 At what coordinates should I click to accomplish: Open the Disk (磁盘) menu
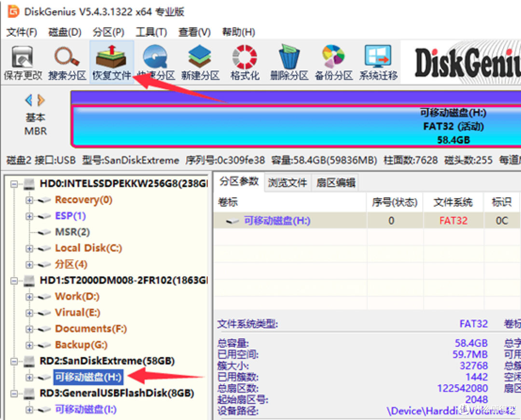(x=65, y=32)
